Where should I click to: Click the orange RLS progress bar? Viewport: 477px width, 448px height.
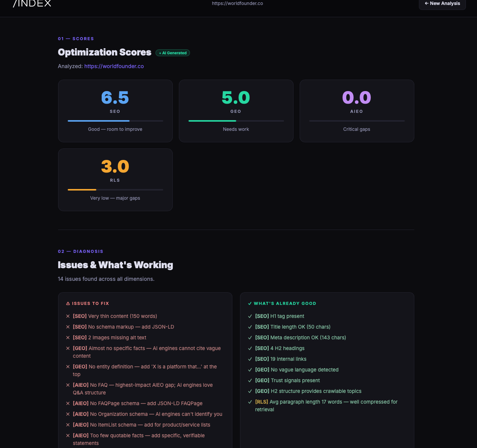point(82,190)
